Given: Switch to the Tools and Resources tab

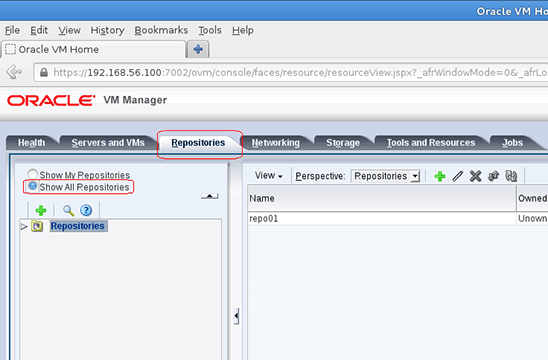Looking at the screenshot, I should (431, 143).
